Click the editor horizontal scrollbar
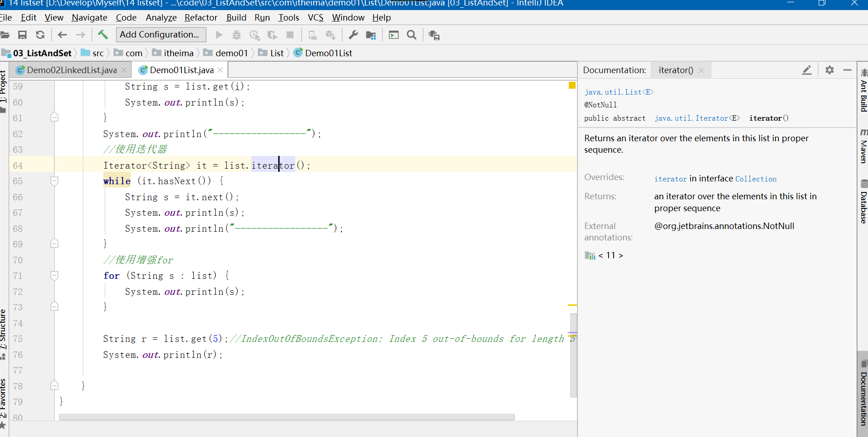 click(x=286, y=417)
